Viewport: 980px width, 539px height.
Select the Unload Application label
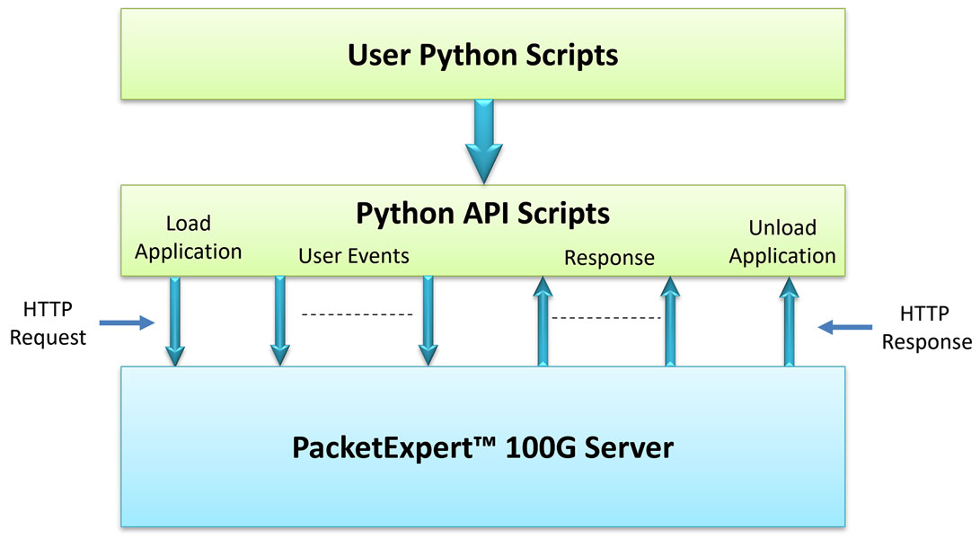781,243
